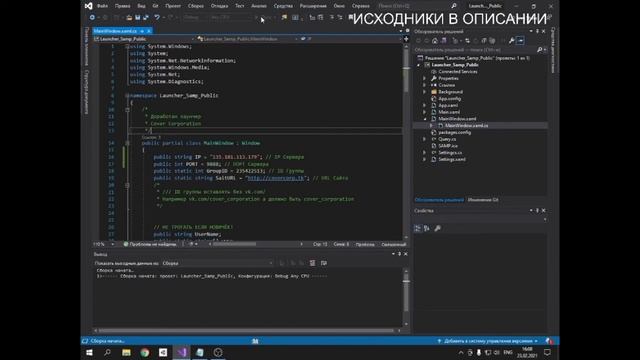Viewport: 640px width, 360px height.
Task: Open Chrome from the Windows taskbar
Action: [144, 352]
